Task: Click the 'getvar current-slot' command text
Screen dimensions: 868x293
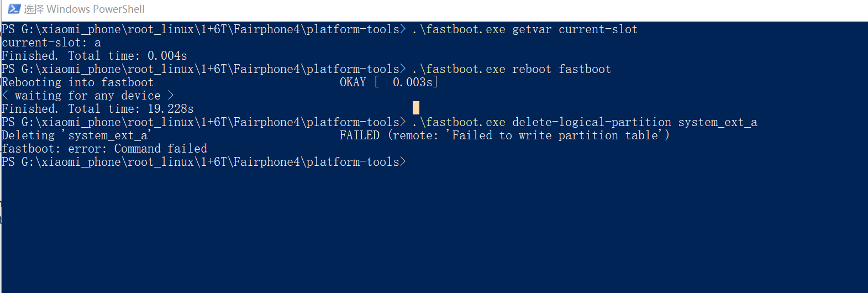Action: 575,29
